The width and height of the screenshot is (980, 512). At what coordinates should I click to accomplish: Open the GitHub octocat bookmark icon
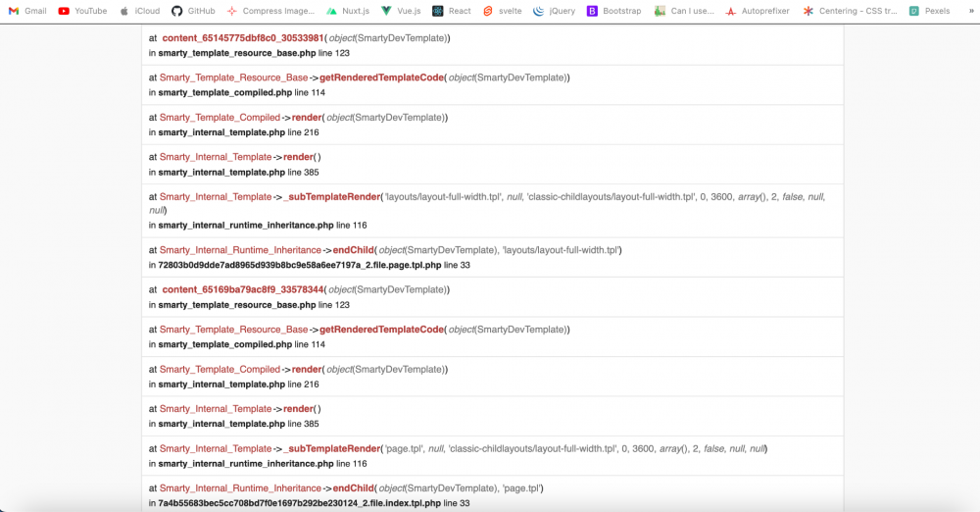click(176, 11)
